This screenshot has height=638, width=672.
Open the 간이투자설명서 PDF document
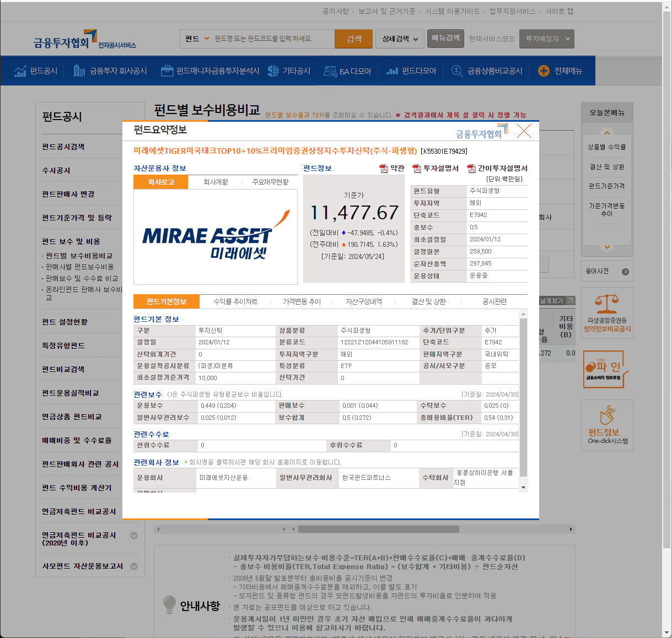click(x=497, y=169)
